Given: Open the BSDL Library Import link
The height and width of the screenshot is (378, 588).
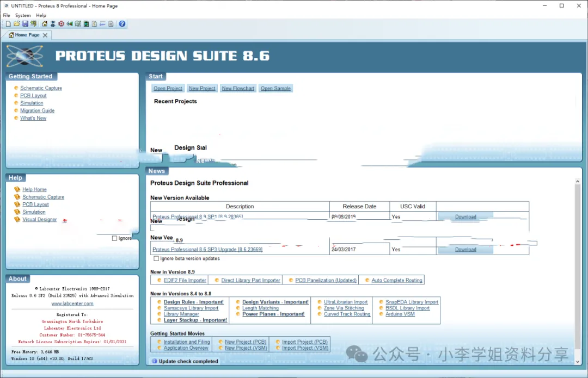Looking at the screenshot, I should click(408, 308).
